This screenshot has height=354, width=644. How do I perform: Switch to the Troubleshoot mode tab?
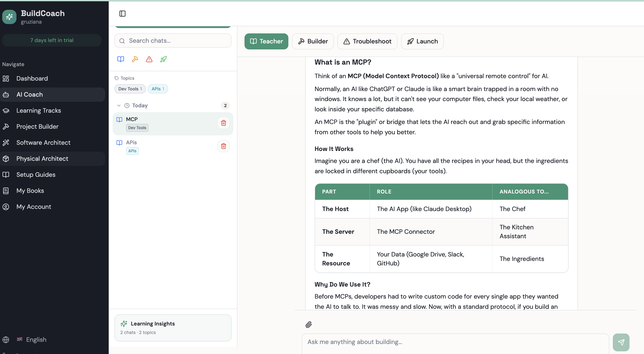[367, 41]
